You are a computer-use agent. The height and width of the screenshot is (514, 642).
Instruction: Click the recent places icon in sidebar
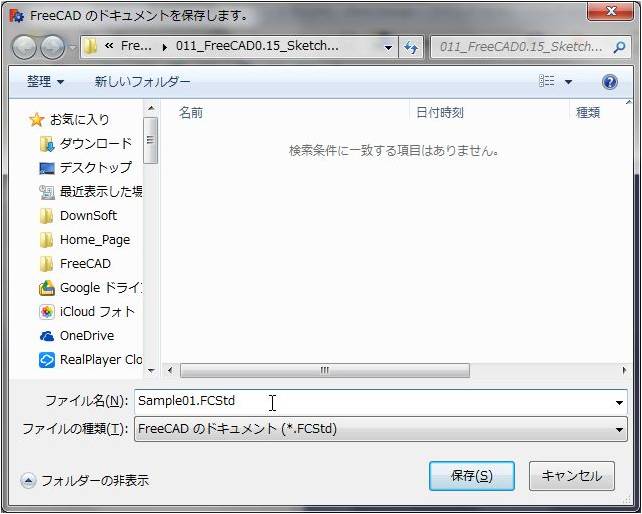click(47, 192)
